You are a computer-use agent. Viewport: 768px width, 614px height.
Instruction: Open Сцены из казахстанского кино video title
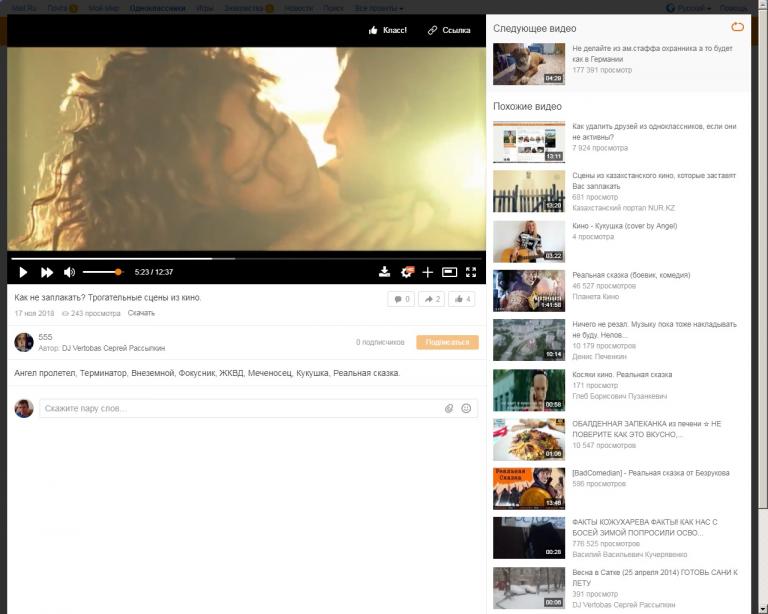point(654,181)
